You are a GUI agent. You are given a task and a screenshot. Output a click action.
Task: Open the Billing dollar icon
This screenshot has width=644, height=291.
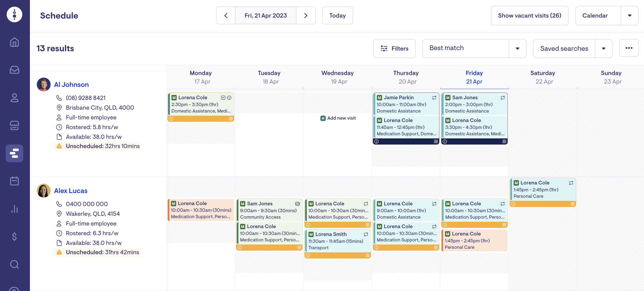tap(14, 236)
